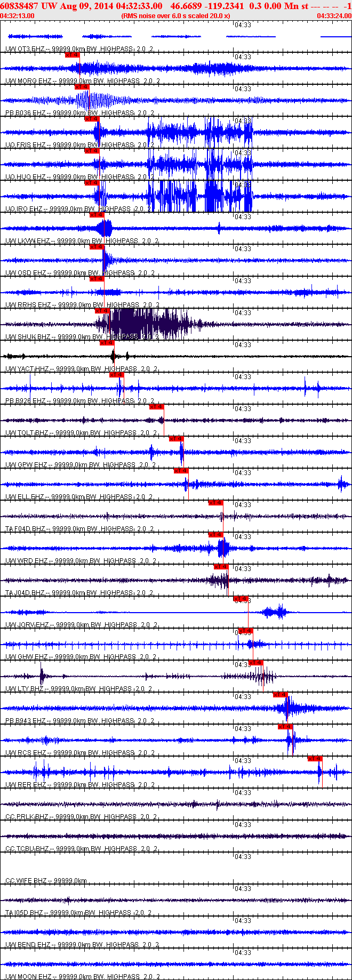Click the UW LTY BHZ station label
The width and height of the screenshot is (352, 980).
click(x=25, y=688)
